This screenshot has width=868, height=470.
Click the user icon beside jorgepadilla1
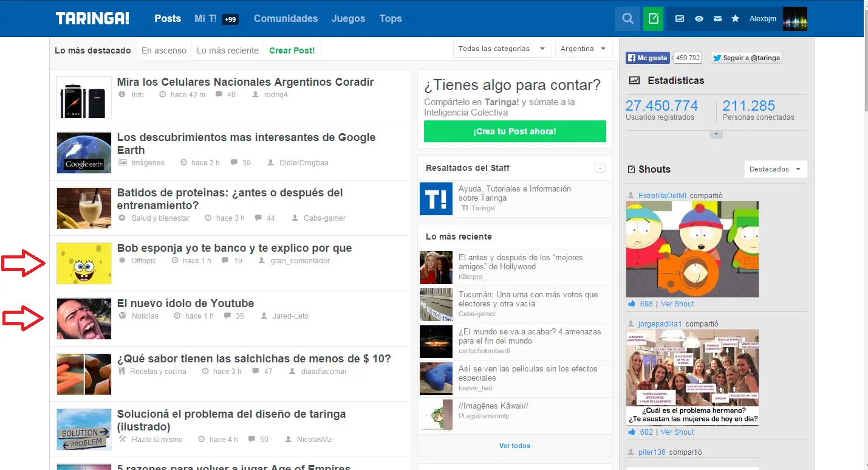tap(630, 324)
